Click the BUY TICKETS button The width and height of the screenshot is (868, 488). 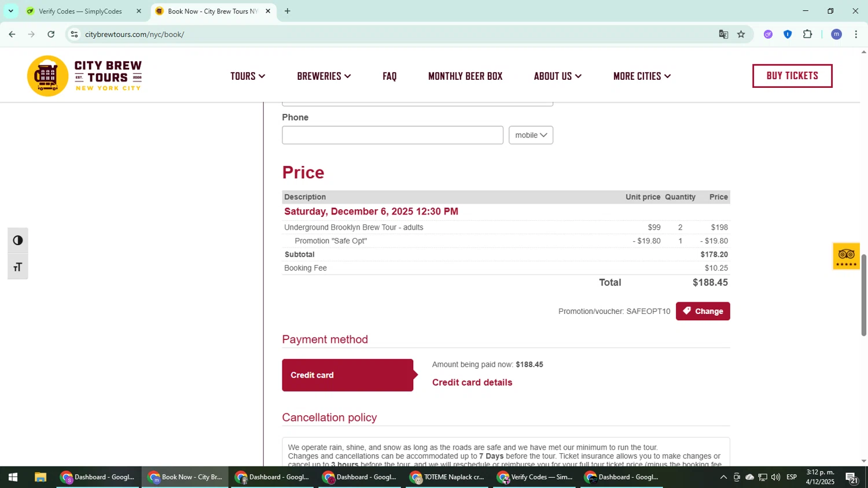pyautogui.click(x=792, y=76)
